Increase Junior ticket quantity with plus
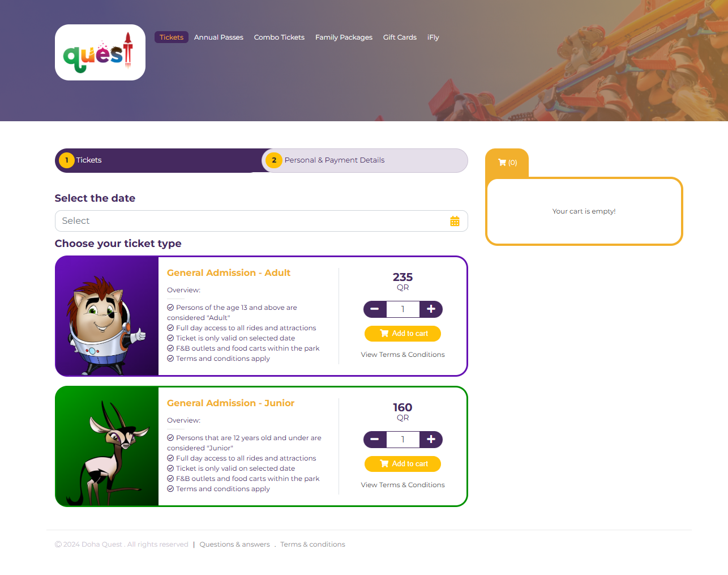 (431, 440)
